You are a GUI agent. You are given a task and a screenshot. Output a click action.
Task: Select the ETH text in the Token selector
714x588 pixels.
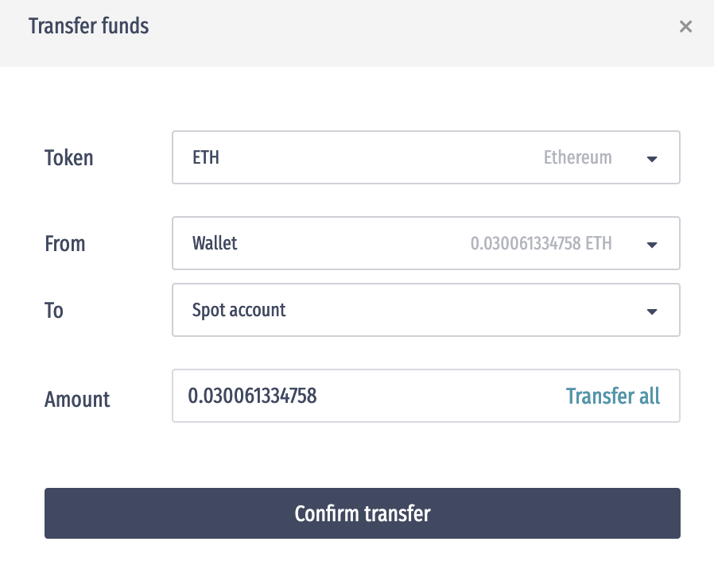click(206, 157)
